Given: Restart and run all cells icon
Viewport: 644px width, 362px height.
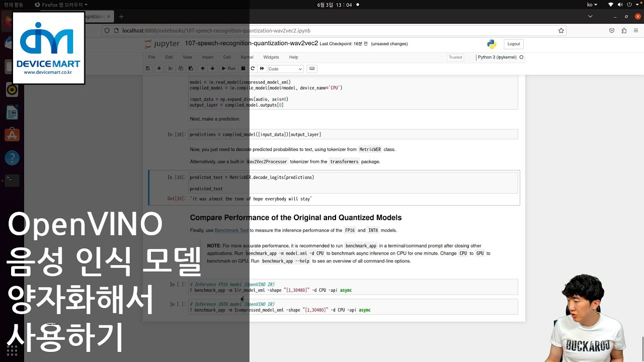Looking at the screenshot, I should coord(262,68).
